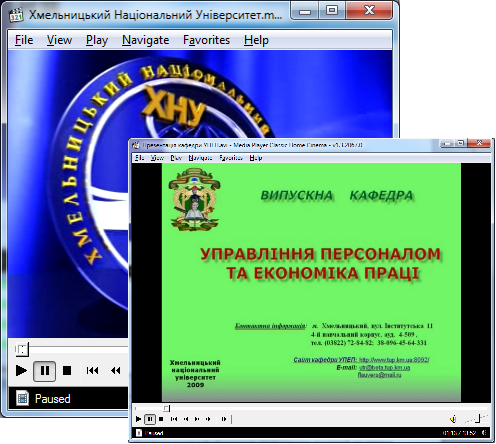Close the front Media Player Classic window

point(479,143)
